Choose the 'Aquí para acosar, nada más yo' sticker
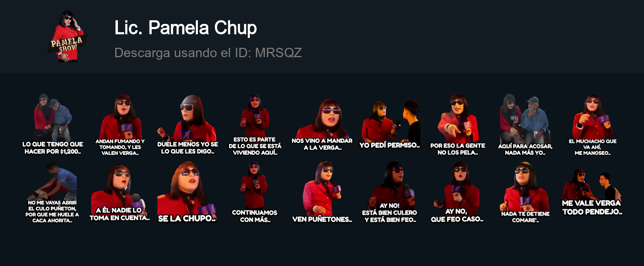Screen dimensions: 644x266 [525, 125]
